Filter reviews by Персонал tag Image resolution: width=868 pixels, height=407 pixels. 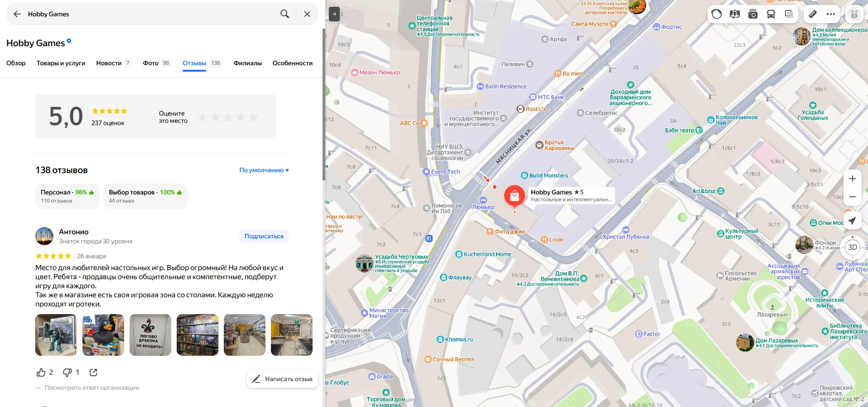pyautogui.click(x=68, y=196)
